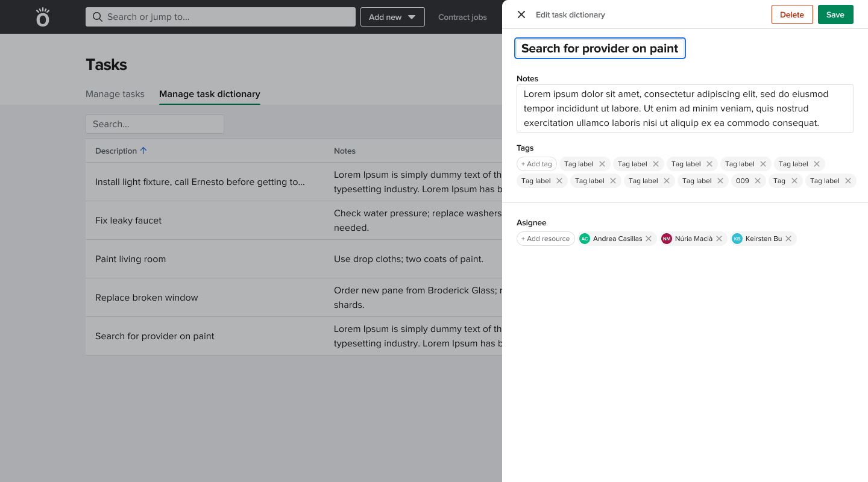Open Contract jobs in the top navigation
868x482 pixels.
tap(462, 17)
